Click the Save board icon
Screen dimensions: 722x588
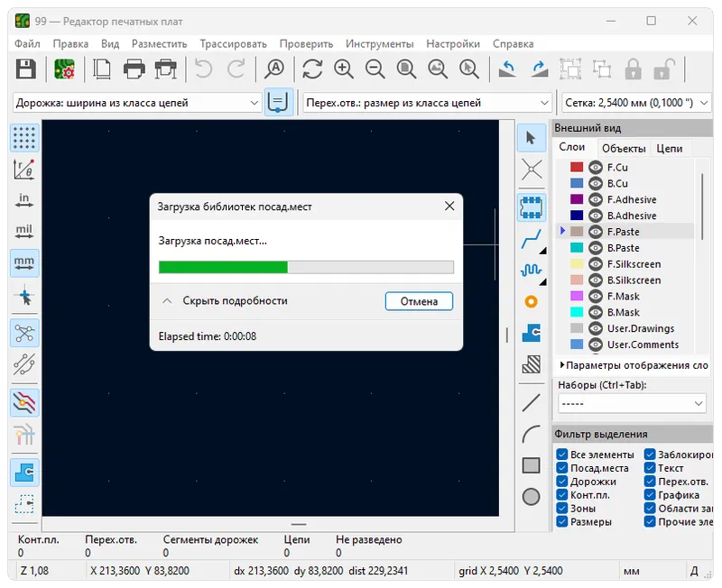pos(26,69)
